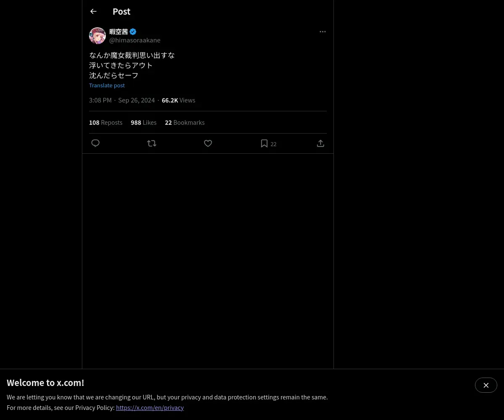Click the Post header title

point(121,12)
